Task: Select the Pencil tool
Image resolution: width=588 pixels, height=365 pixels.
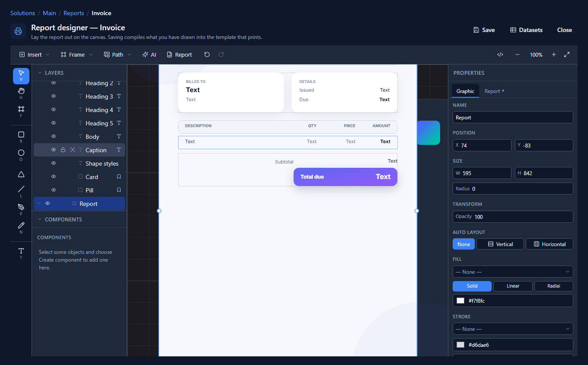Action: 21,228
